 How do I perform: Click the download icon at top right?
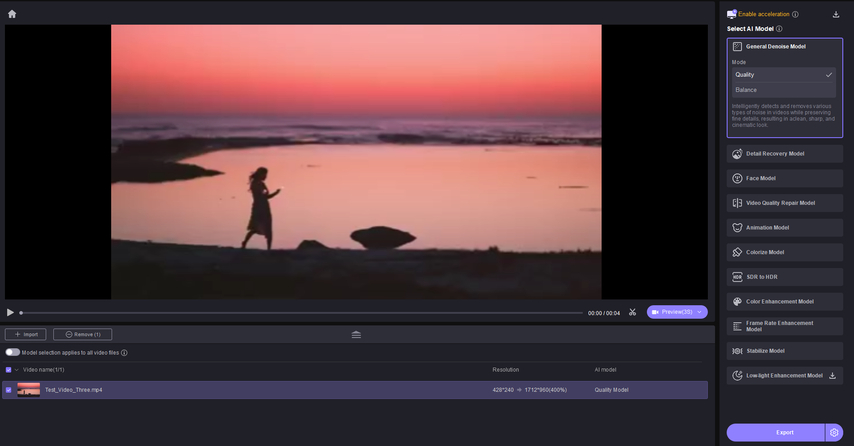[x=835, y=15]
